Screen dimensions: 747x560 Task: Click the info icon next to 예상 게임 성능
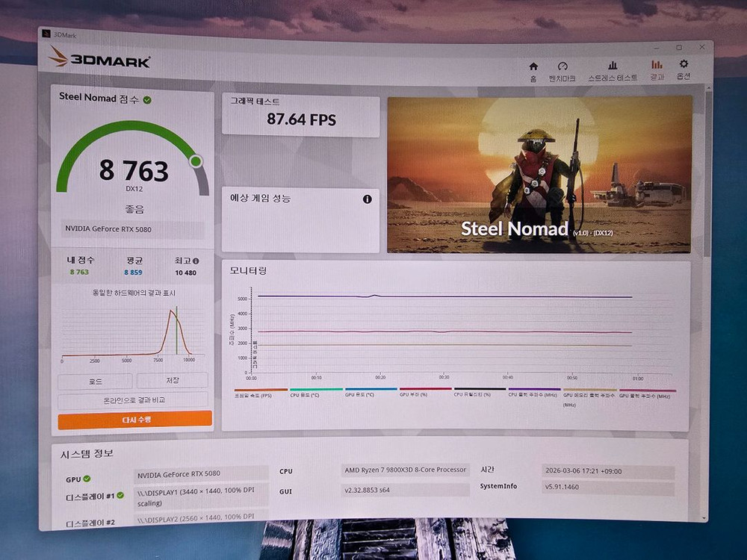(x=367, y=199)
